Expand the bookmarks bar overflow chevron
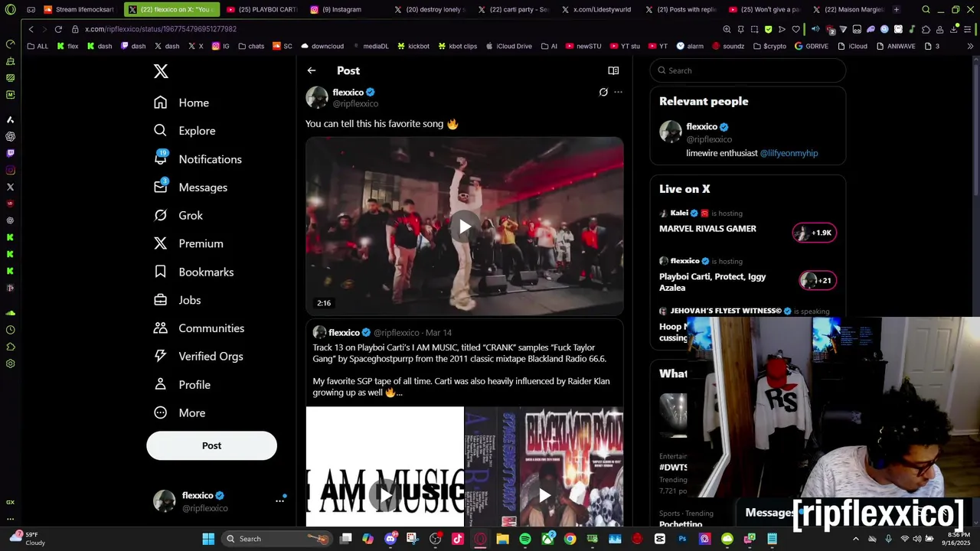 (x=970, y=46)
